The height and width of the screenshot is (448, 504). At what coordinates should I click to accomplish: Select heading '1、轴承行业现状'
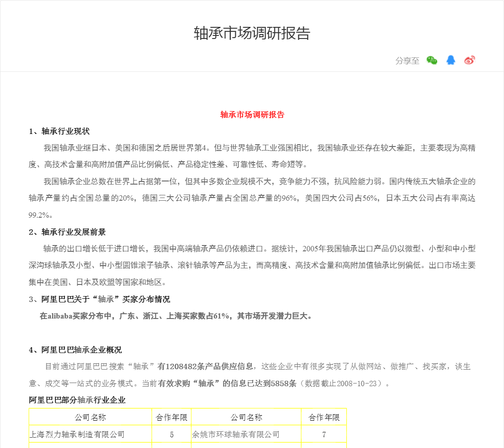pyautogui.click(x=59, y=131)
